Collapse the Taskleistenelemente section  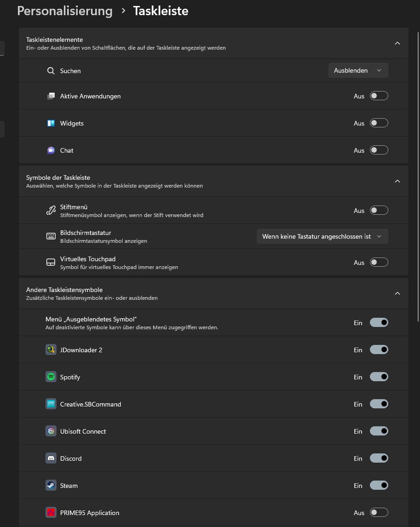(397, 43)
